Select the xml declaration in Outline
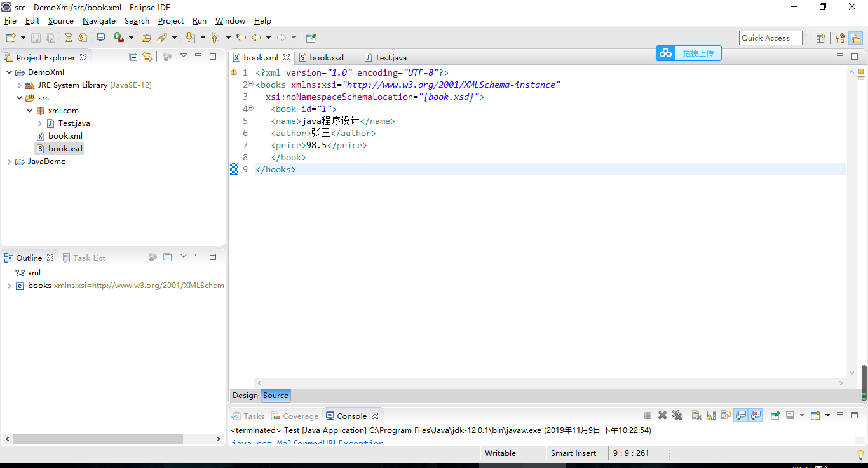 [x=28, y=273]
